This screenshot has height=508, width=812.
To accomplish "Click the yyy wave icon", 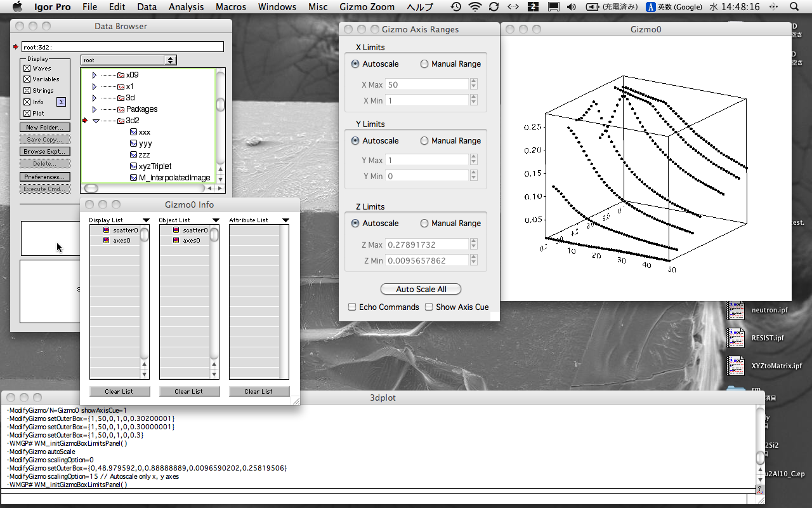I will [133, 144].
